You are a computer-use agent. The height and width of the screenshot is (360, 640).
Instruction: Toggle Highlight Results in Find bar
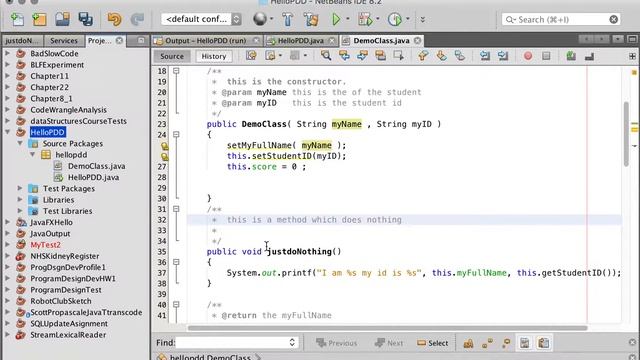(524, 343)
